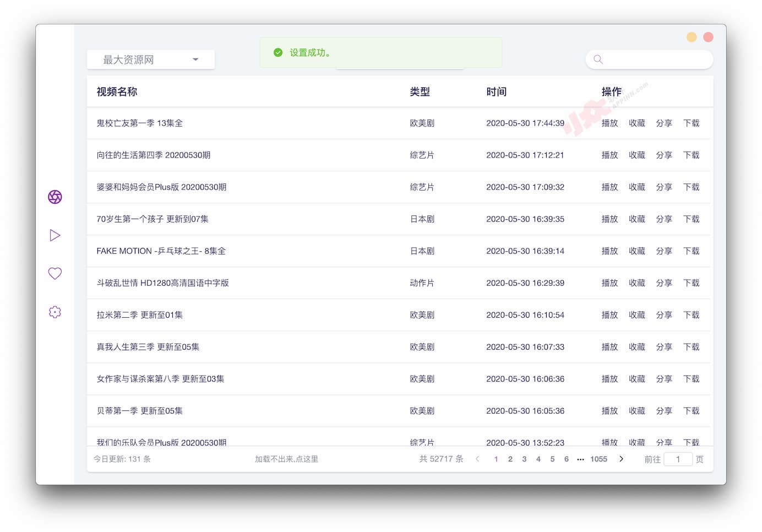Click the page jump number field
The image size is (762, 532).
click(678, 459)
